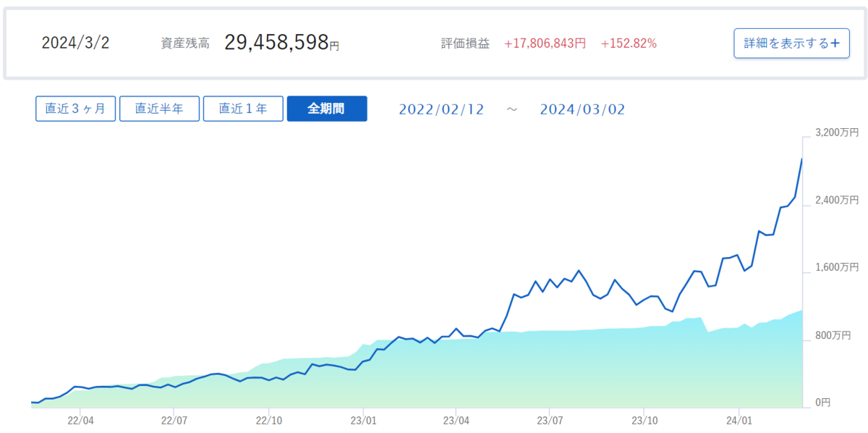Click the start date 2022/02/12
The width and height of the screenshot is (868, 433).
(x=442, y=109)
